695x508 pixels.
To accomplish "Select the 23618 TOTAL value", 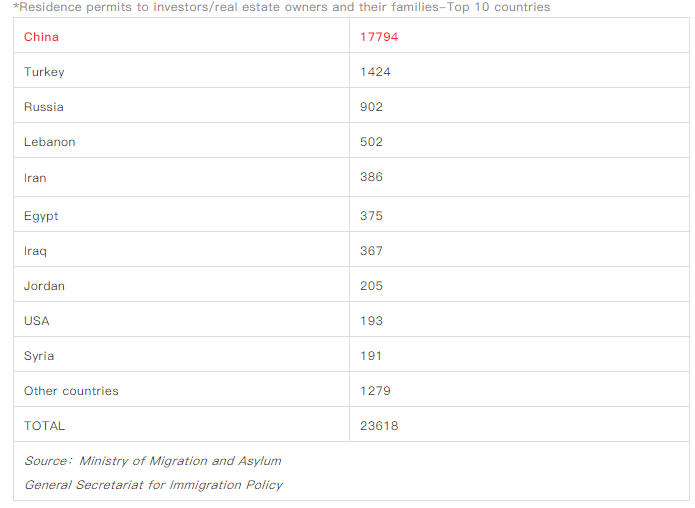I will click(379, 426).
